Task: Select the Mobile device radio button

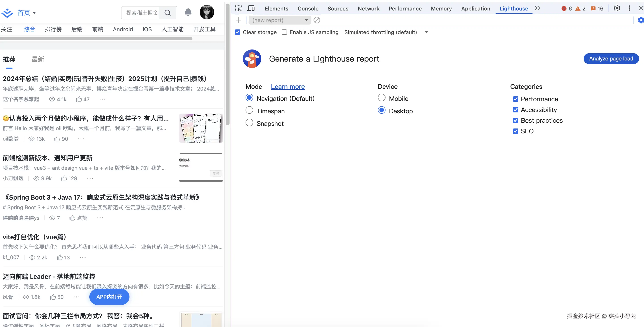Action: pos(381,98)
